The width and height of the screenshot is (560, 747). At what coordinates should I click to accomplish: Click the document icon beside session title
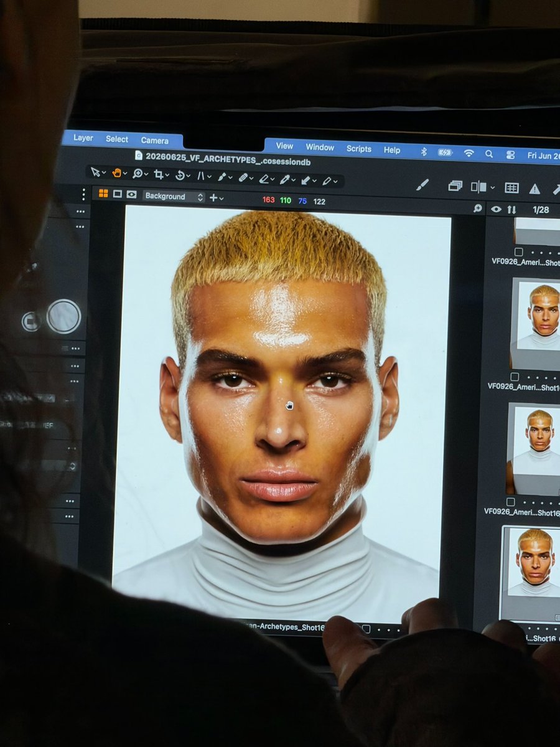(139, 156)
